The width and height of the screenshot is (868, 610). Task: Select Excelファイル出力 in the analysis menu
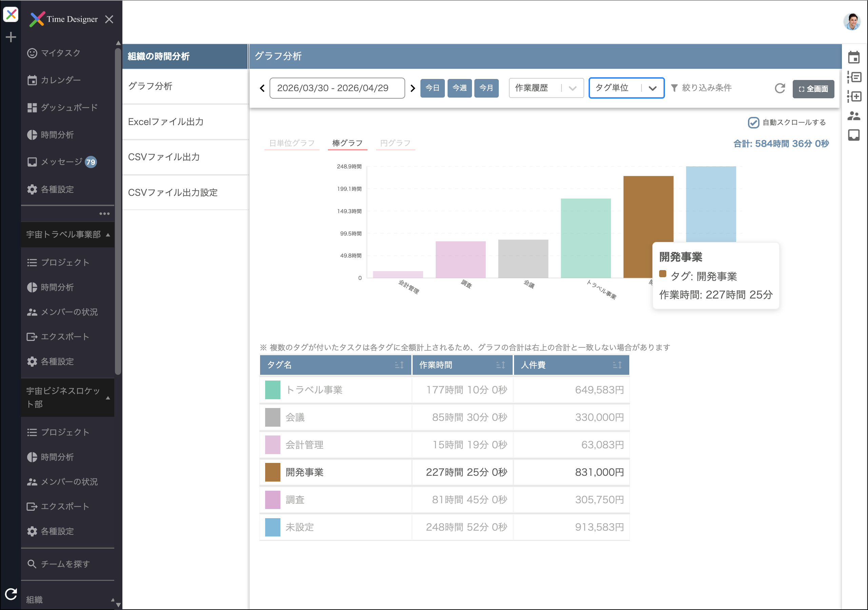pos(185,122)
